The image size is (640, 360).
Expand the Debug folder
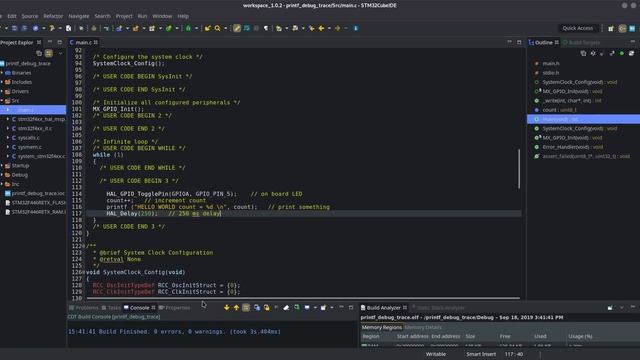coord(2,175)
